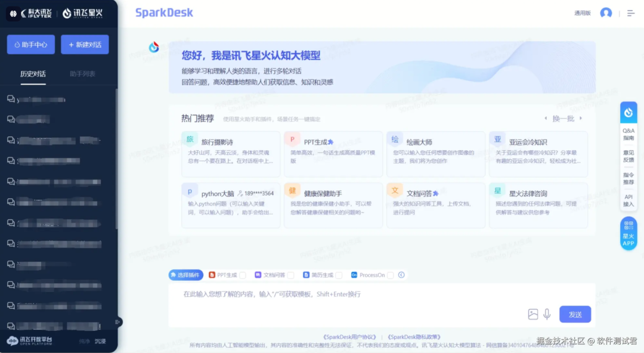The width and height of the screenshot is (644, 353).
Task: Start voice input with microphone icon
Action: (547, 314)
